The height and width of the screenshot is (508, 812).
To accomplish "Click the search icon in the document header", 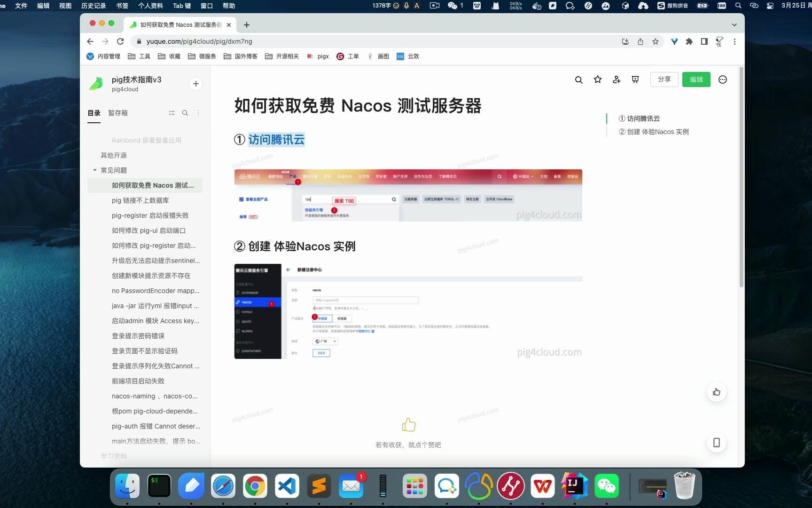I will (578, 80).
